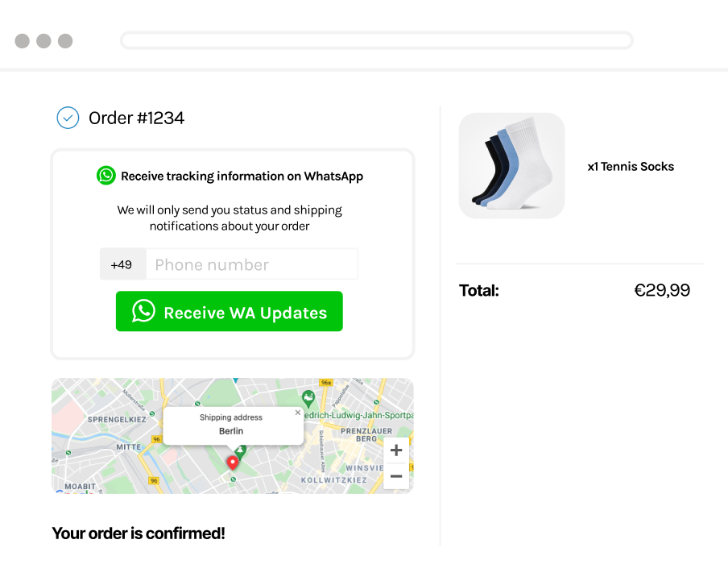Click the second gray window dot
Image resolution: width=728 pixels, height=577 pixels.
(43, 41)
